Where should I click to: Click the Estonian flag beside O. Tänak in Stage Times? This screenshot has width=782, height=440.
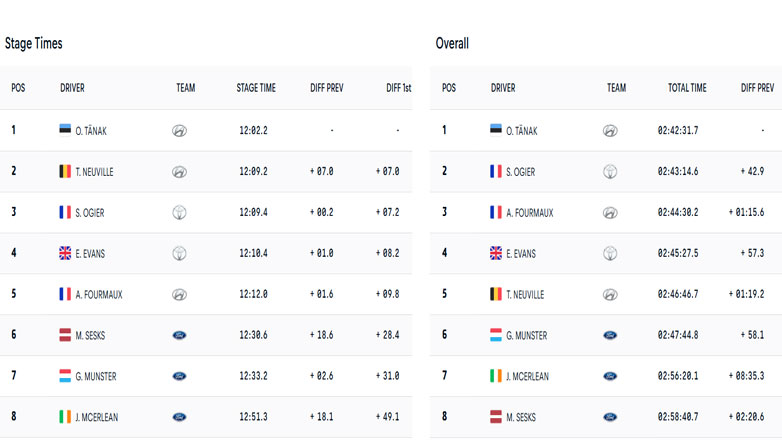point(66,130)
